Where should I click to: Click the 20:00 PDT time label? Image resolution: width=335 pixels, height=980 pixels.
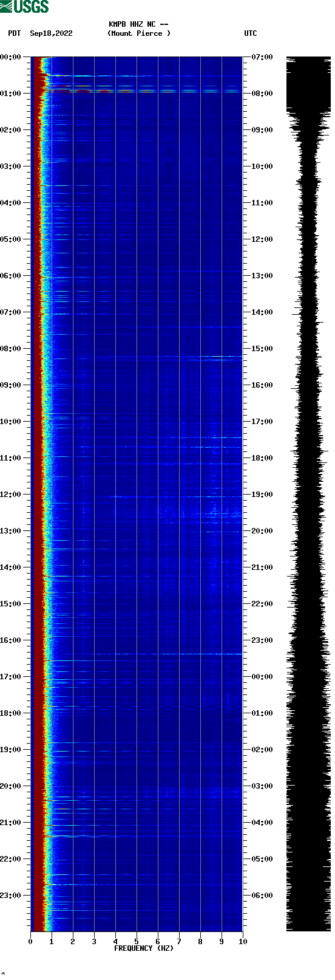coord(11,786)
